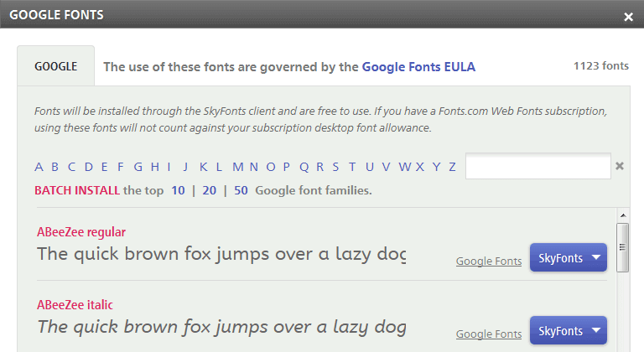644x352 pixels.
Task: Filter fonts by letter V
Action: (x=386, y=167)
